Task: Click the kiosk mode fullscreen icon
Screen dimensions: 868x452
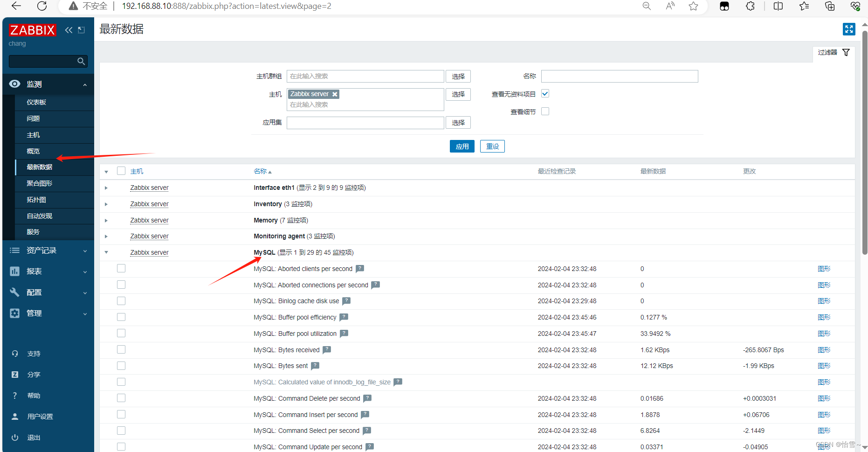Action: pyautogui.click(x=849, y=29)
